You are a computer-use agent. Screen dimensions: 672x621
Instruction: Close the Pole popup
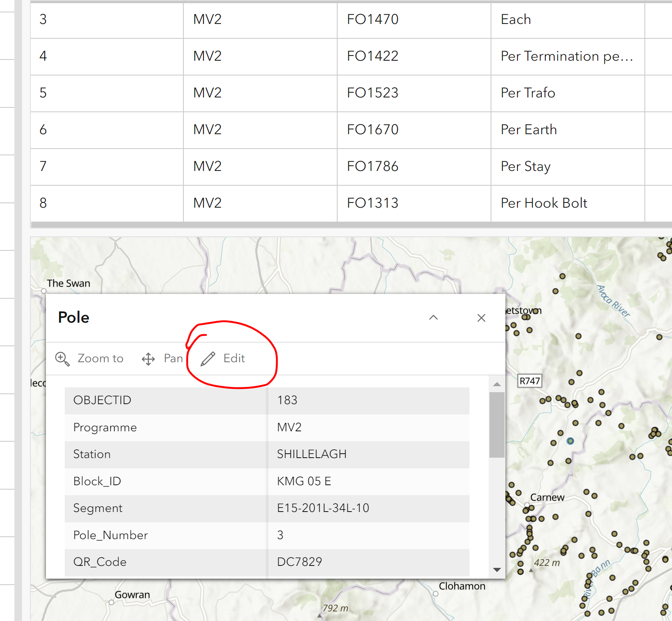pyautogui.click(x=481, y=318)
